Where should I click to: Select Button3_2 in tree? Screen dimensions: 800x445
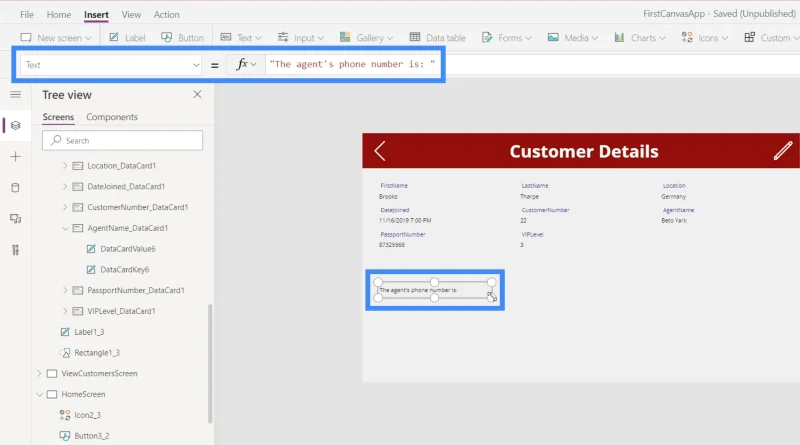[x=92, y=436]
